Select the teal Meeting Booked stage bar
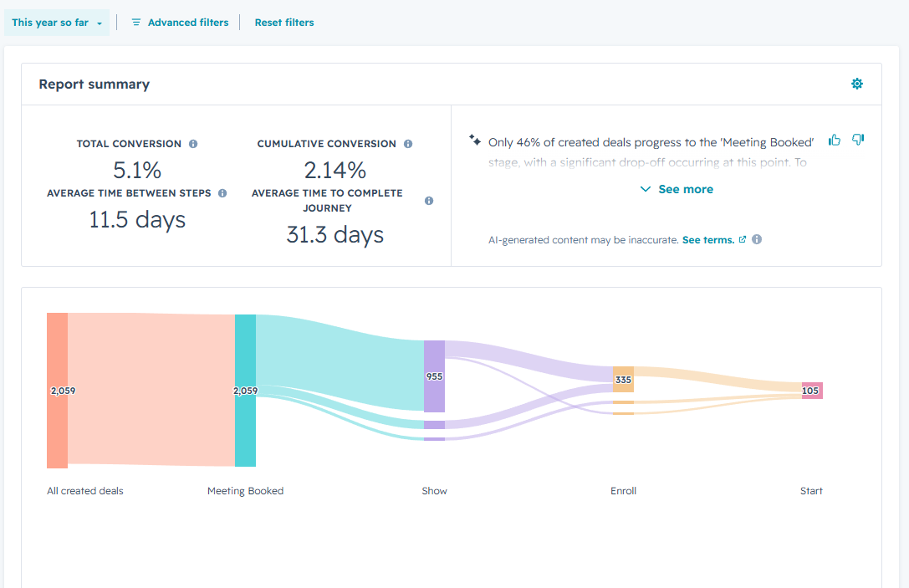The height and width of the screenshot is (588, 909). coord(245,391)
